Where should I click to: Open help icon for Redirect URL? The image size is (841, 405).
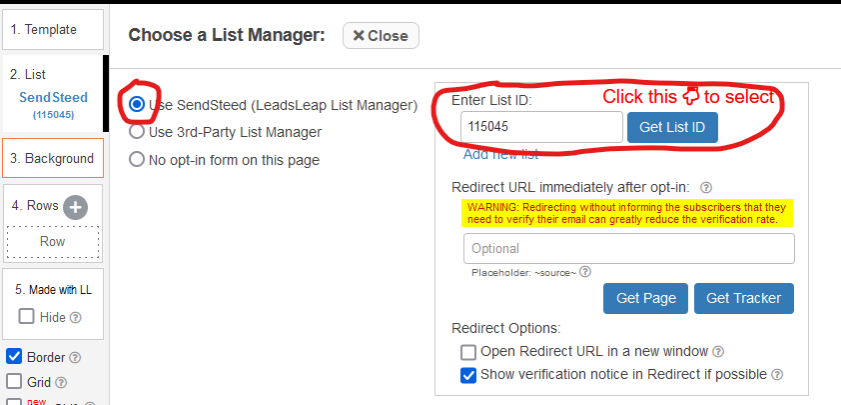706,188
